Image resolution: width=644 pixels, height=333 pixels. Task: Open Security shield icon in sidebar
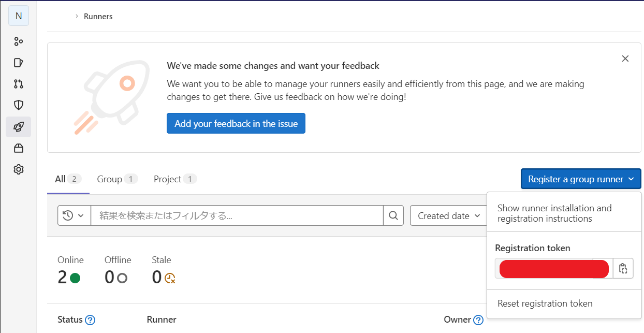pyautogui.click(x=19, y=105)
